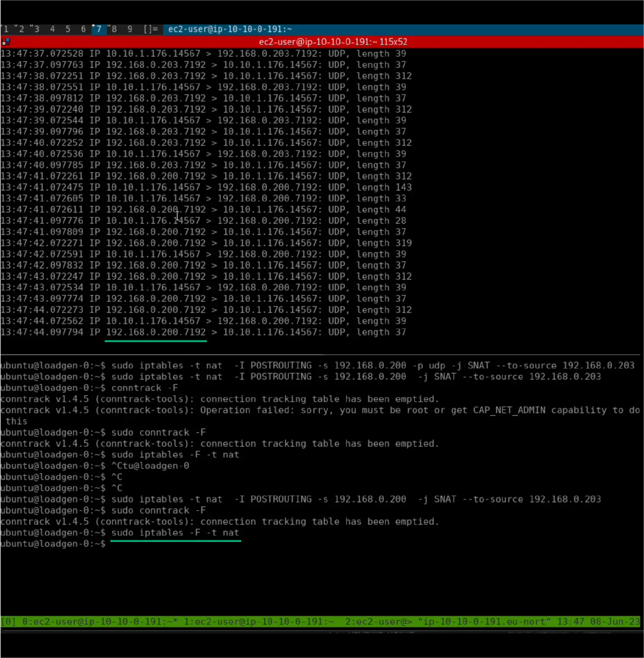Switch to workspace tag 9
644x658 pixels.
click(x=130, y=29)
